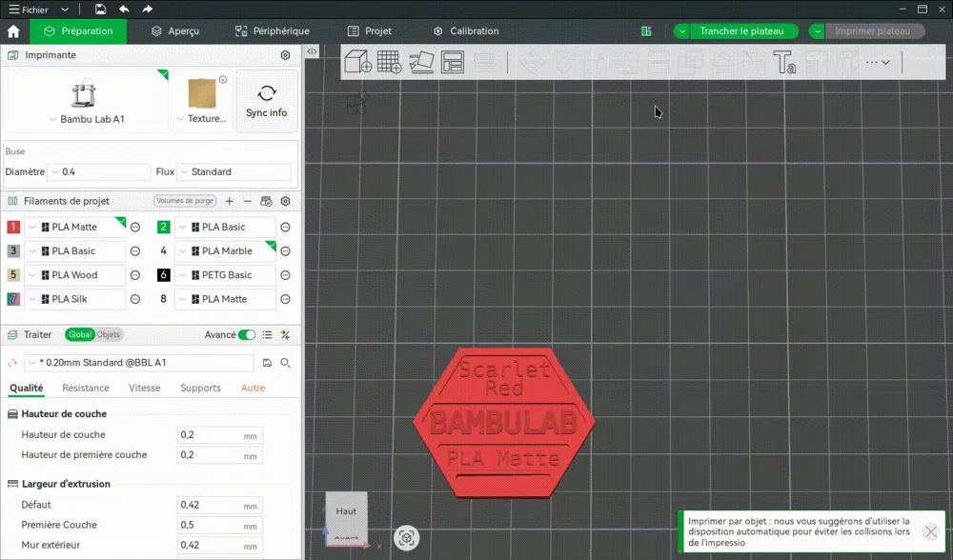Select the Supports settings tab

(200, 389)
